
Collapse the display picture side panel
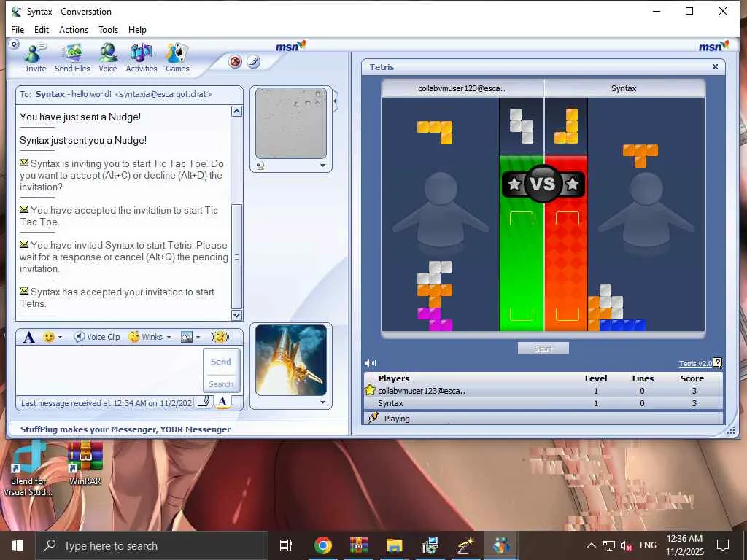(336, 101)
